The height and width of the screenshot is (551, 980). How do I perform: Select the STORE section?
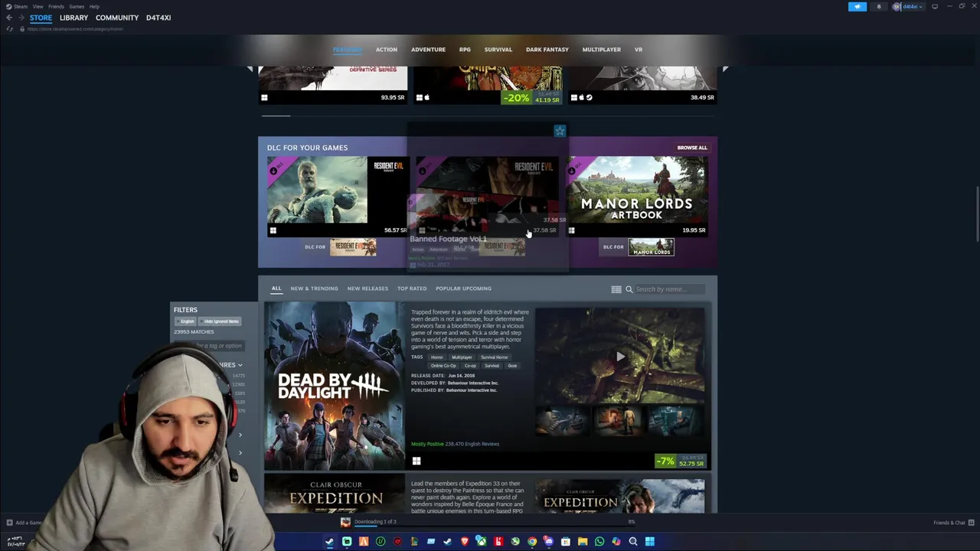click(41, 18)
